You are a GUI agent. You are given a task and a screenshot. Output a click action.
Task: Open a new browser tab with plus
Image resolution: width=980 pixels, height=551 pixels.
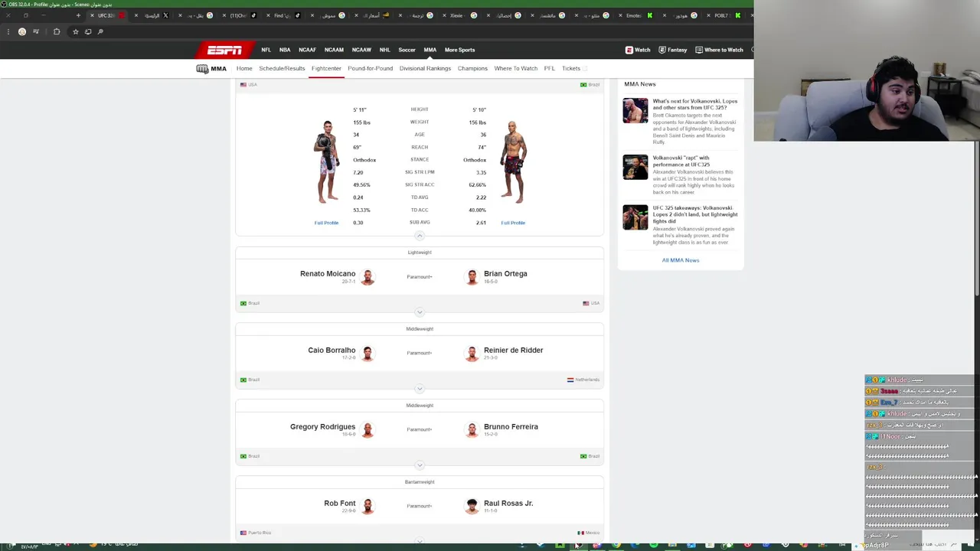click(x=78, y=15)
